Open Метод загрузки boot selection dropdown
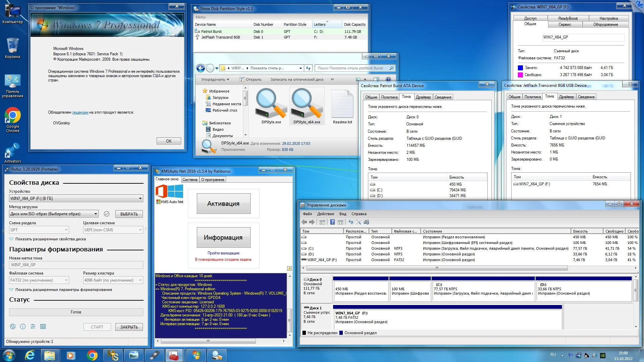 (96, 214)
